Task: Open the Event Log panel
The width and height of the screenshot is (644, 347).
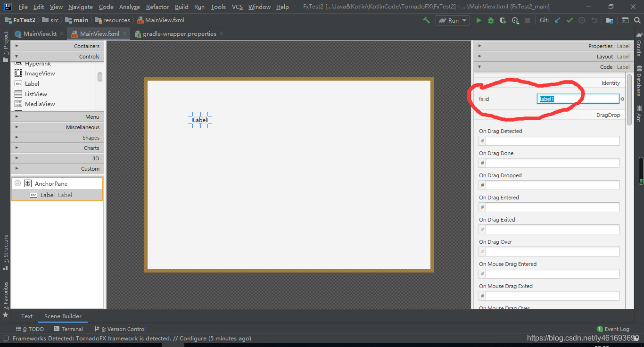Action: (613, 329)
